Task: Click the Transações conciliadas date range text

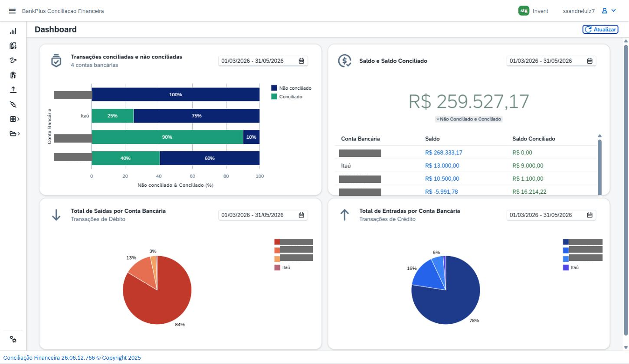Action: [252, 61]
